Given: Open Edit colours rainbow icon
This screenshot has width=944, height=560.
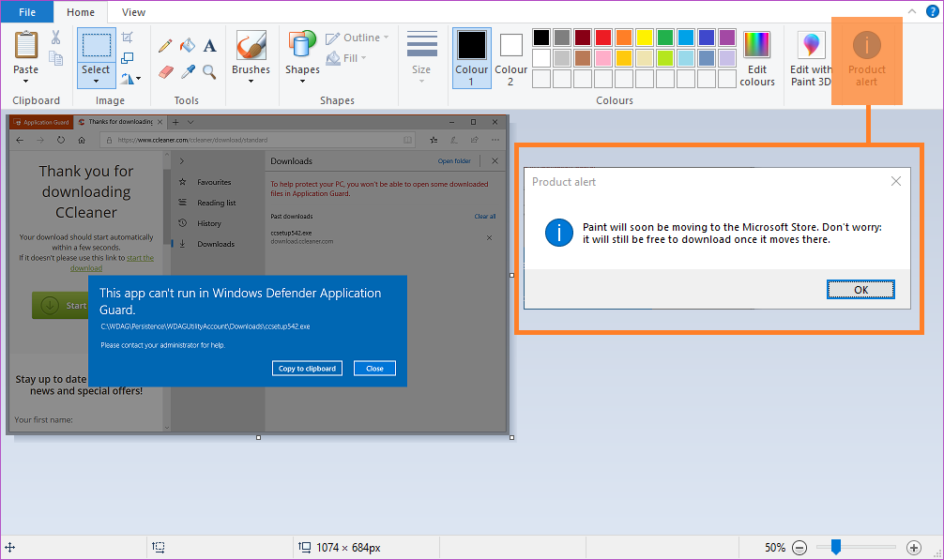Looking at the screenshot, I should click(756, 45).
